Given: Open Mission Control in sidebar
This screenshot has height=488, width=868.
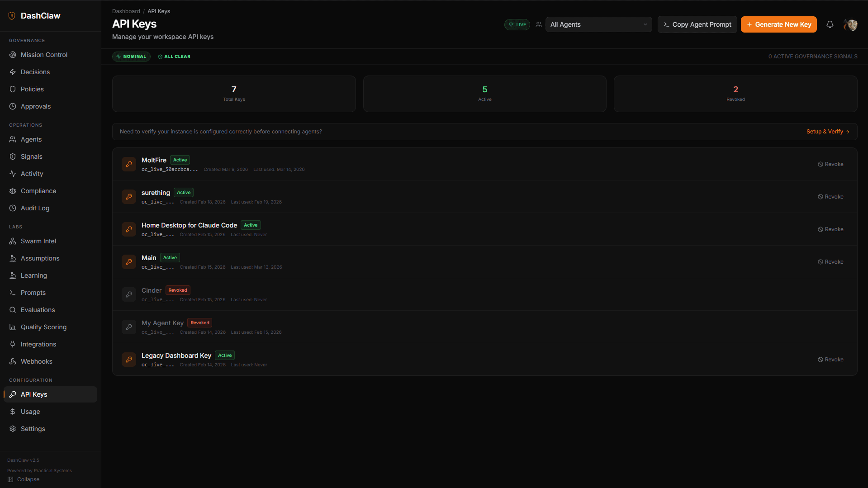Looking at the screenshot, I should click(x=44, y=55).
